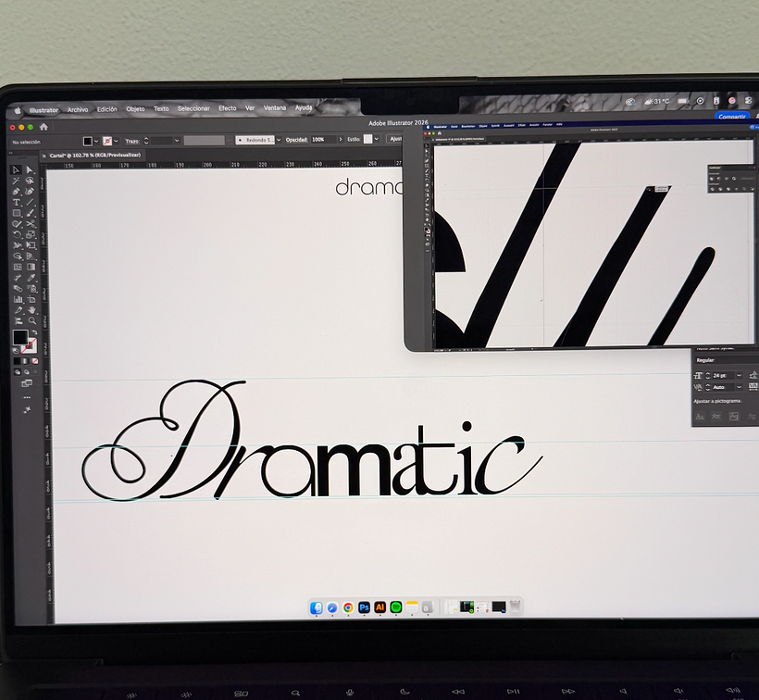Click the Home icon in Illustrator
This screenshot has width=759, height=700.
(x=44, y=127)
